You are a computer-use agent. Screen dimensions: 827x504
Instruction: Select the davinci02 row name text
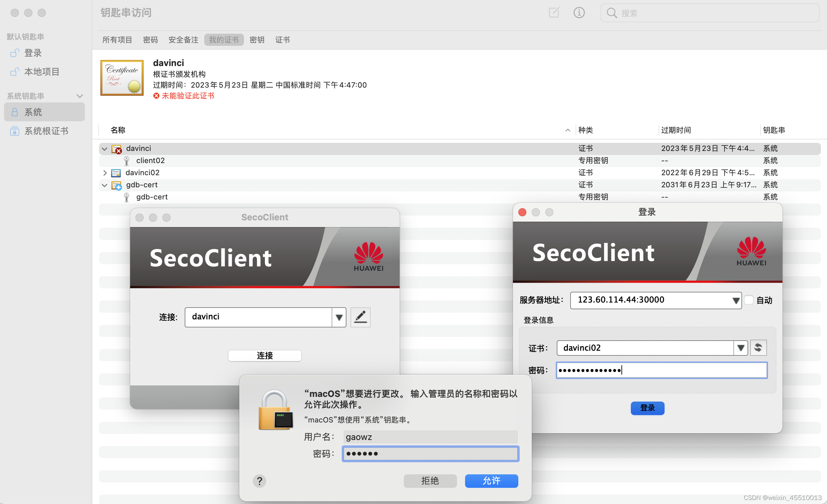[143, 173]
